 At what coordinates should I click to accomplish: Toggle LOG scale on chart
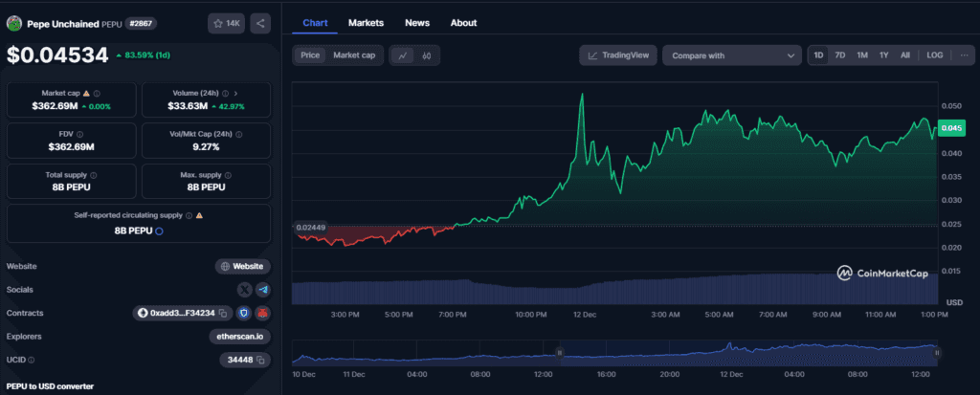pyautogui.click(x=935, y=55)
